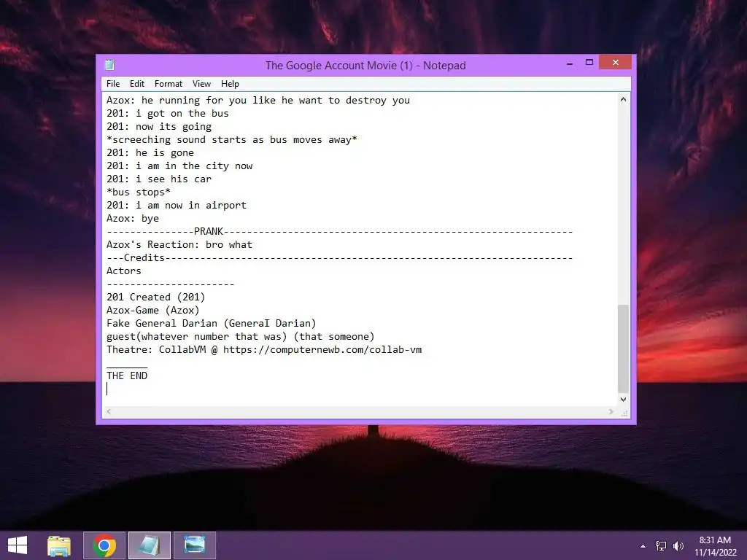Click the computernewb.com/collab-vm URL text
The width and height of the screenshot is (747, 560).
322,349
